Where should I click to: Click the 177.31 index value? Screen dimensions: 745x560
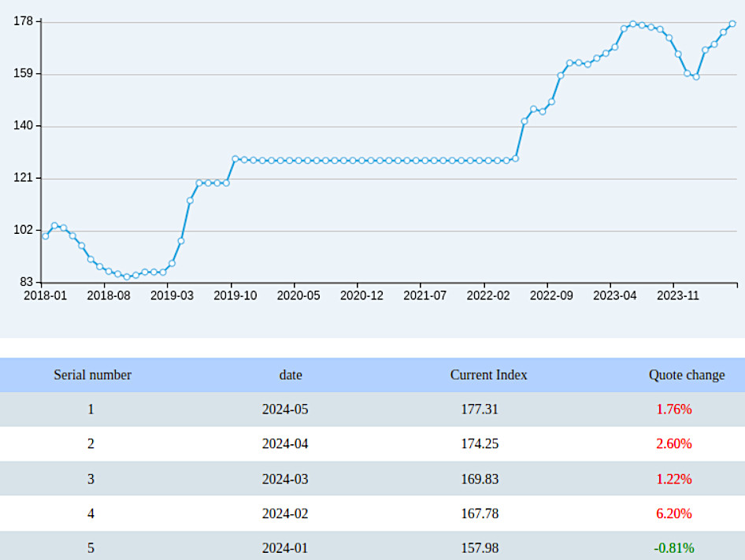pyautogui.click(x=480, y=410)
